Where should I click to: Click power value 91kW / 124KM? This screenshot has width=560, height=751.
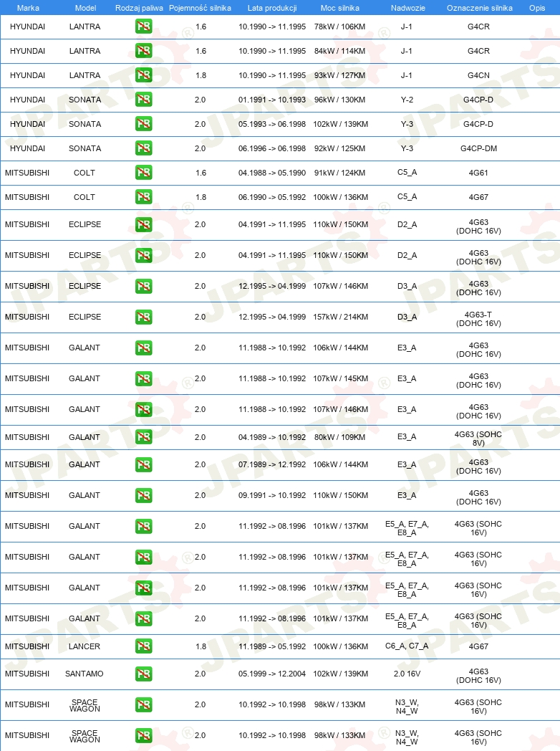(x=340, y=173)
